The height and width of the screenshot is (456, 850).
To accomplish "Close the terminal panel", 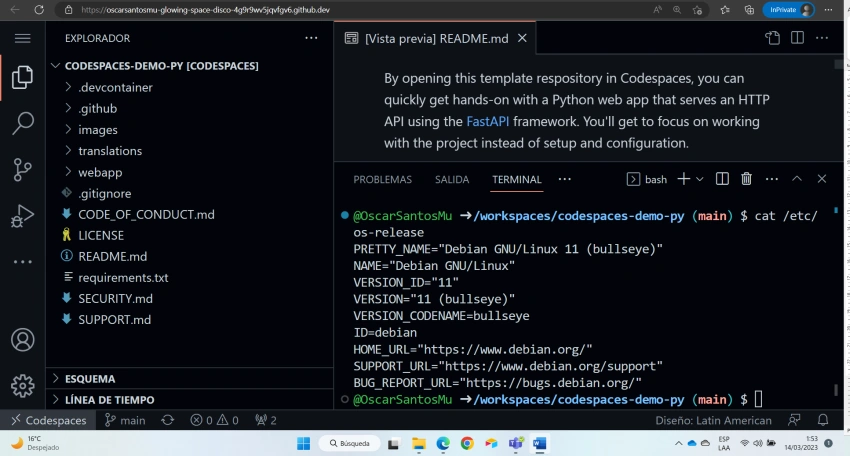I will click(822, 178).
